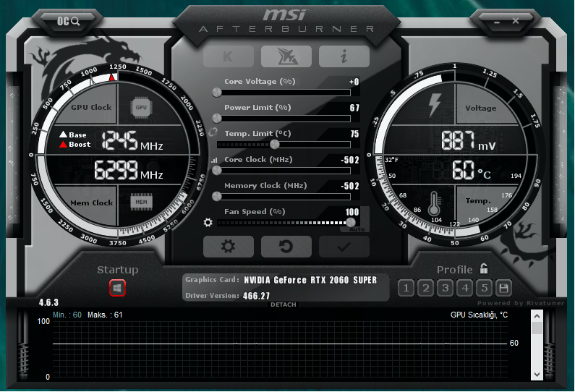575x392 pixels.
Task: Click DETACH to detach the monitor
Action: (x=283, y=304)
